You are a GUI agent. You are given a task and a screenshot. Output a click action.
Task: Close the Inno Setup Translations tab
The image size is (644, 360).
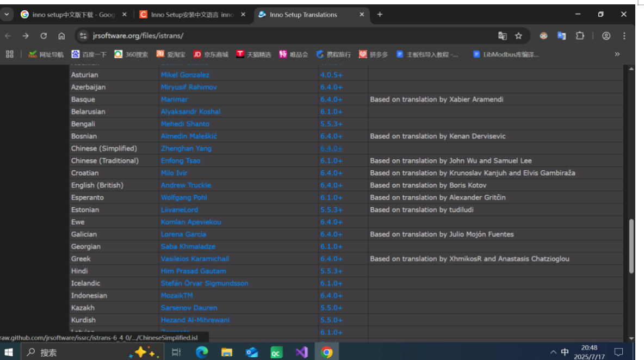coord(362,14)
